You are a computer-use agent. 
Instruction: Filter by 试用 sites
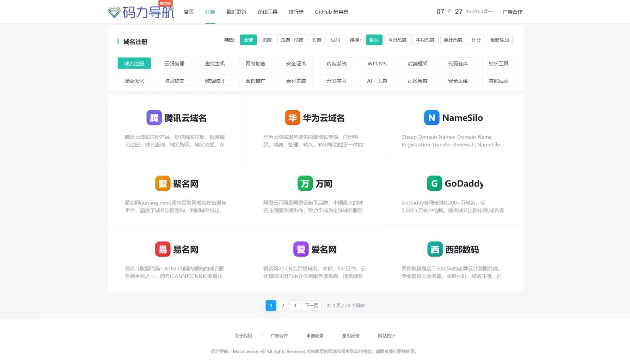pyautogui.click(x=335, y=40)
